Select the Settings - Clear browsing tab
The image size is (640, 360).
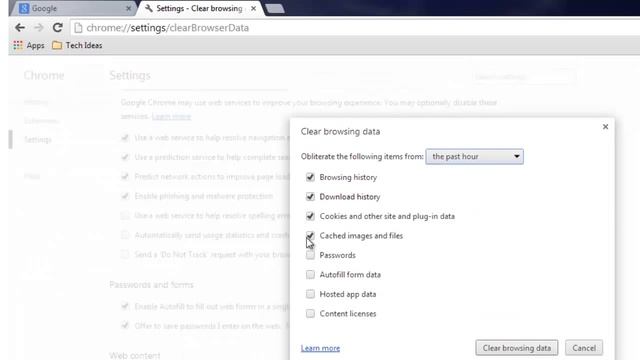(200, 8)
